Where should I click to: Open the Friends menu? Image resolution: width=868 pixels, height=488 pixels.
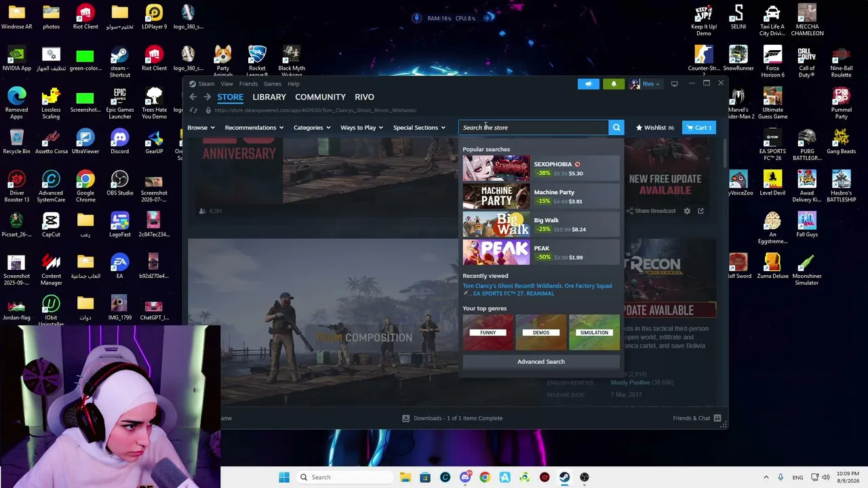pyautogui.click(x=248, y=84)
